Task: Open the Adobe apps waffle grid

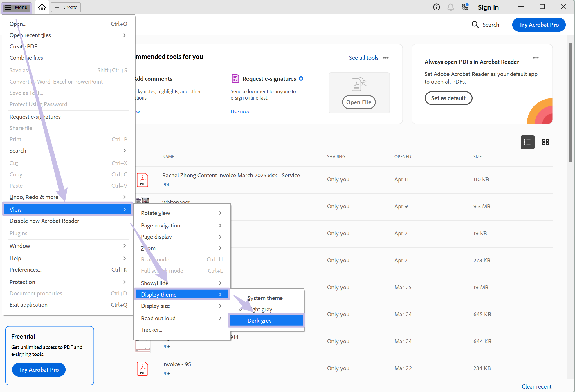Action: (464, 7)
